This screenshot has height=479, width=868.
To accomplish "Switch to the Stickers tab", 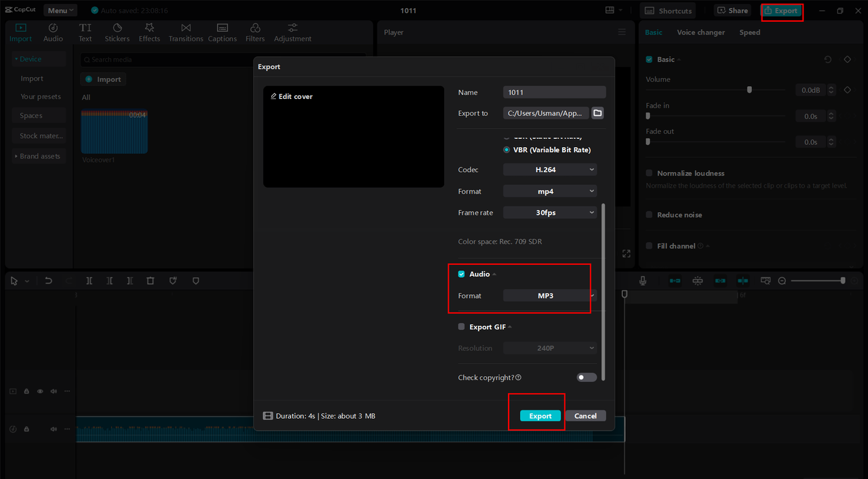I will (117, 33).
